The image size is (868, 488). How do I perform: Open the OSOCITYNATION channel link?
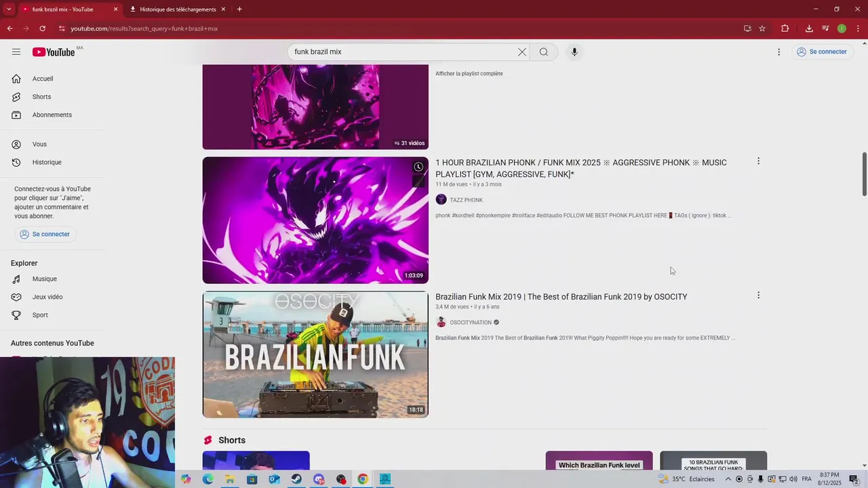click(x=471, y=323)
